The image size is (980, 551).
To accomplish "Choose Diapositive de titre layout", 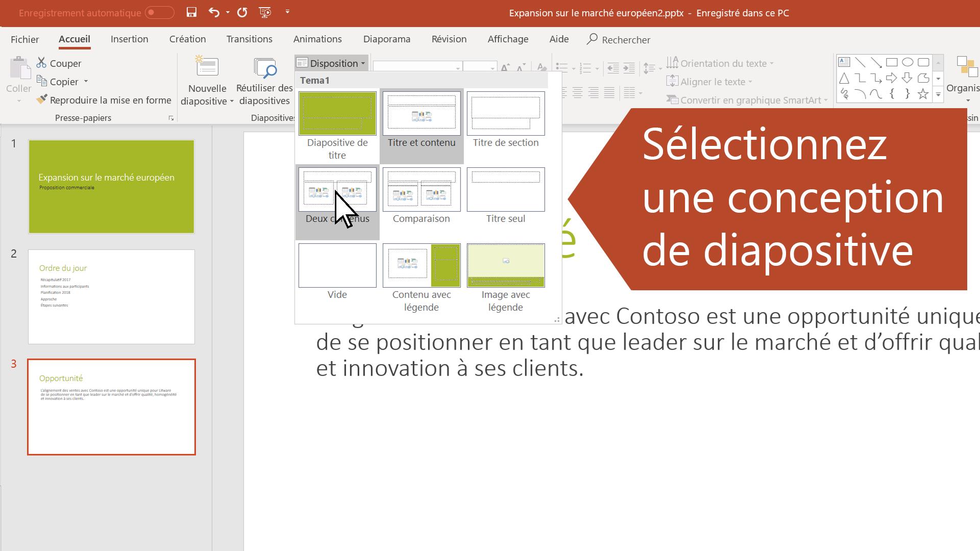I will coord(337,126).
